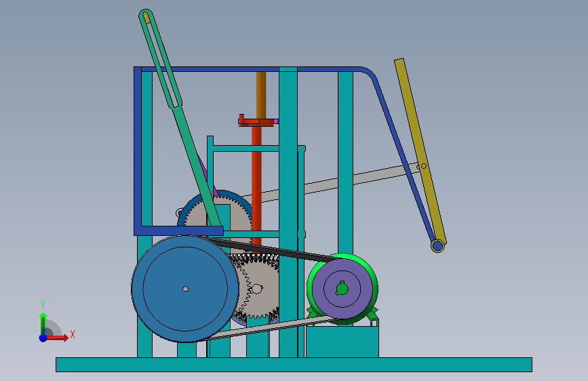Click the 'X' axis label
The height and width of the screenshot is (381, 588).
tap(73, 334)
